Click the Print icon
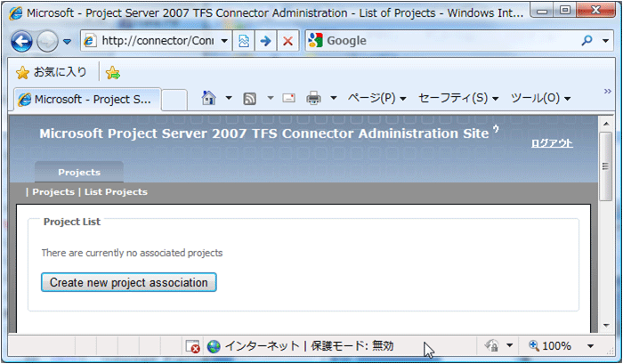 (313, 98)
